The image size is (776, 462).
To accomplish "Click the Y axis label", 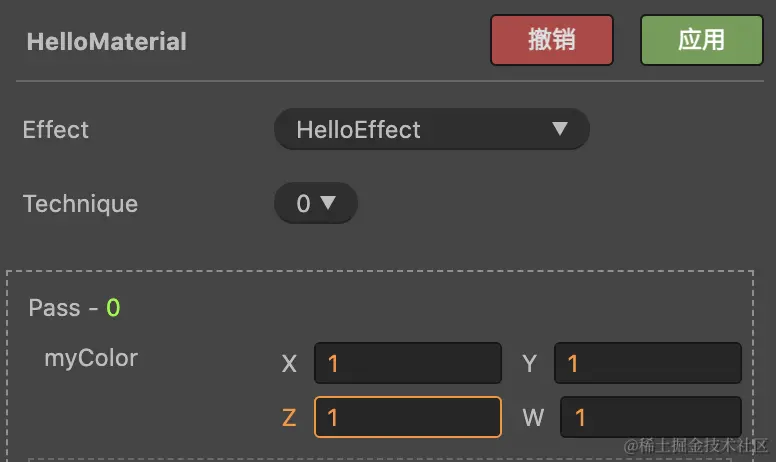I will pos(530,365).
